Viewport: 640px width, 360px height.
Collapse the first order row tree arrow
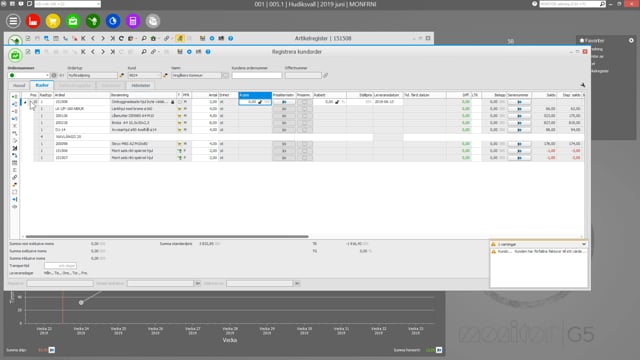[25, 102]
